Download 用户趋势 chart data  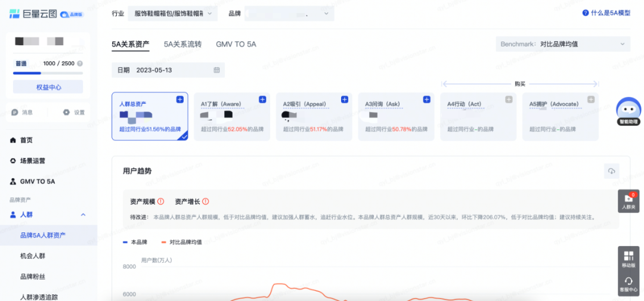coord(612,171)
